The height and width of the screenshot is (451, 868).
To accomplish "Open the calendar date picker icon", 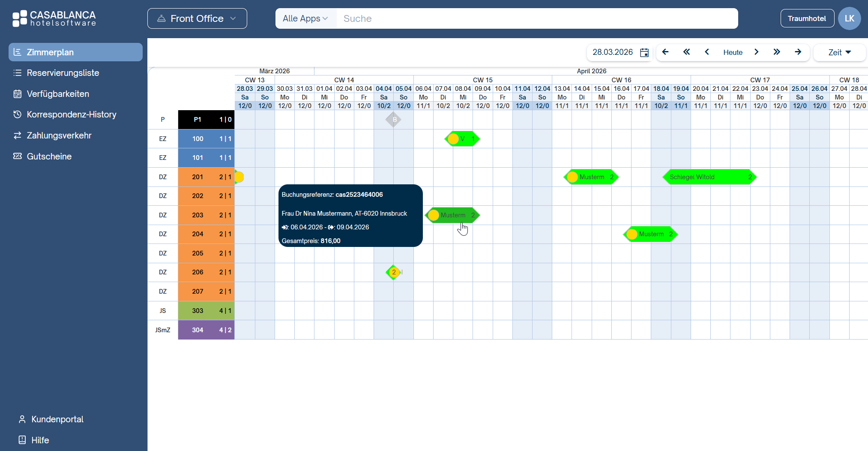I will click(644, 52).
